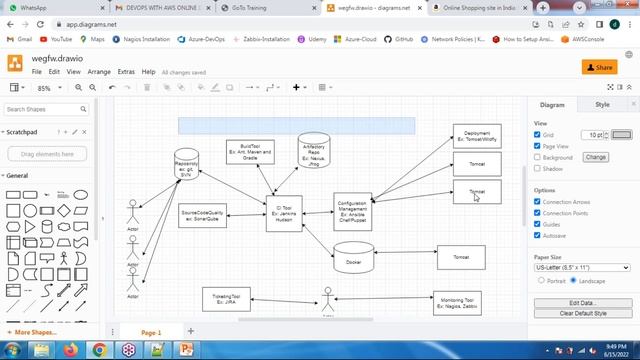Click the delete trash icon
The image size is (640, 360).
147,87
